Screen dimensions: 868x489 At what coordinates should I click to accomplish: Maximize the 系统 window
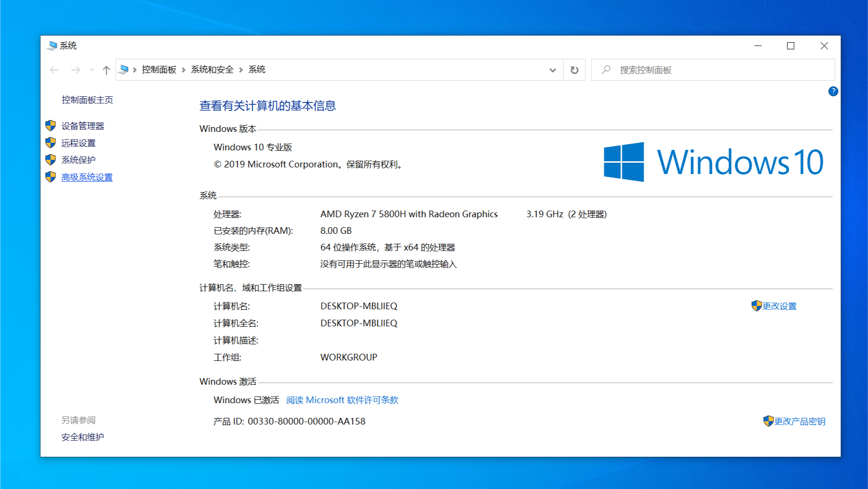[x=791, y=46]
